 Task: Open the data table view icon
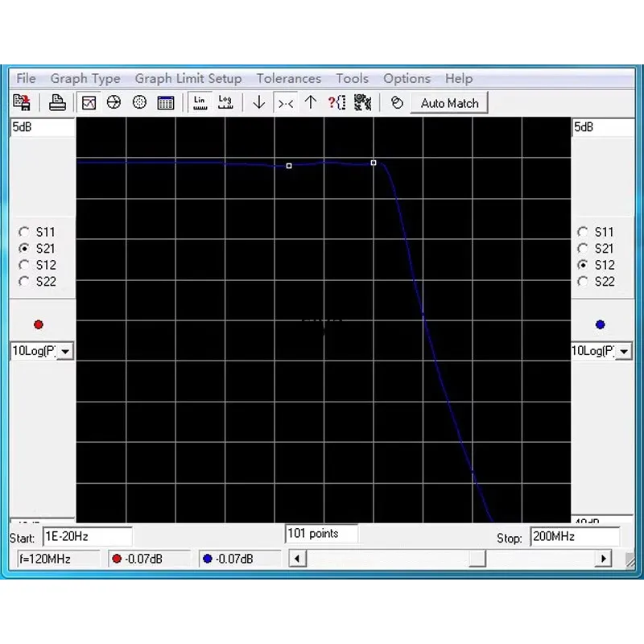pos(166,103)
